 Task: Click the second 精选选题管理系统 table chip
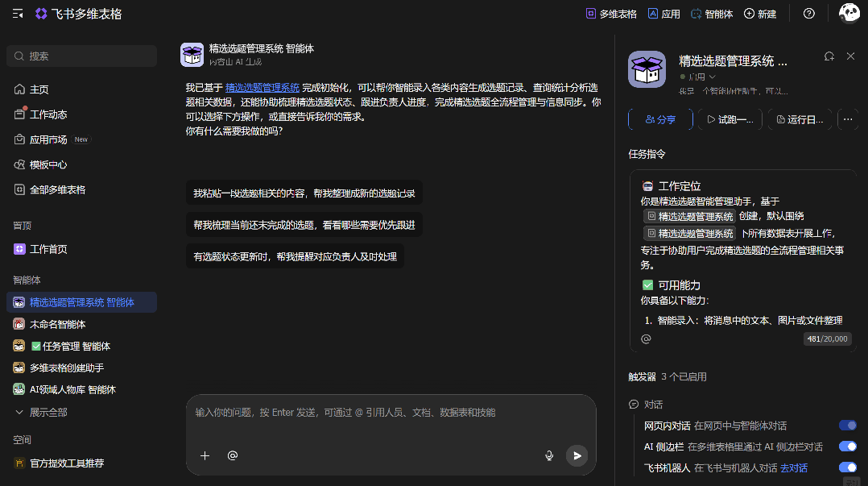690,233
